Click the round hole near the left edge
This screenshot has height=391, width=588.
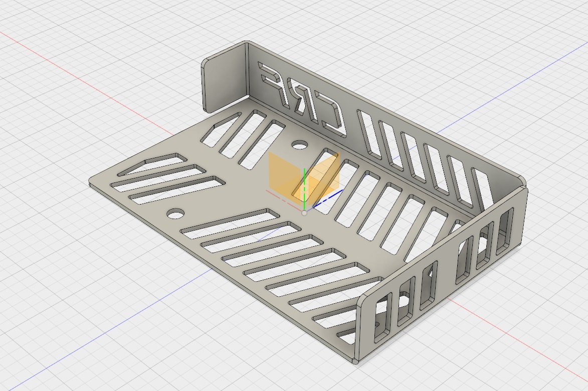[x=175, y=214]
